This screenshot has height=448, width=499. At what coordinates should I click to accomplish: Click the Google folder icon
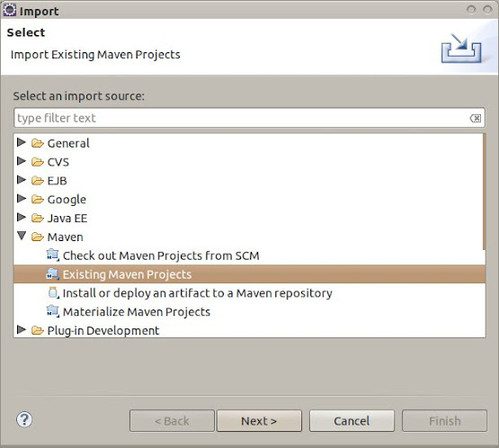pos(38,200)
